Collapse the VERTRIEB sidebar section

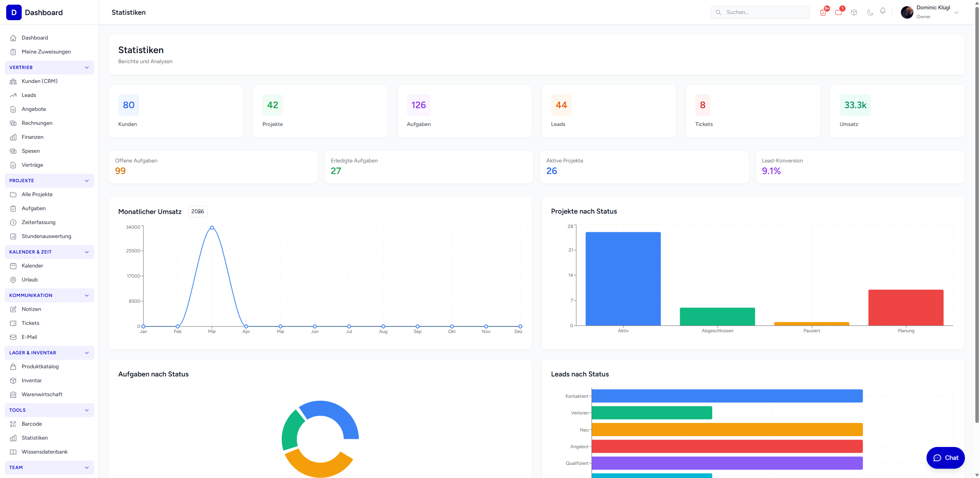pyautogui.click(x=87, y=67)
